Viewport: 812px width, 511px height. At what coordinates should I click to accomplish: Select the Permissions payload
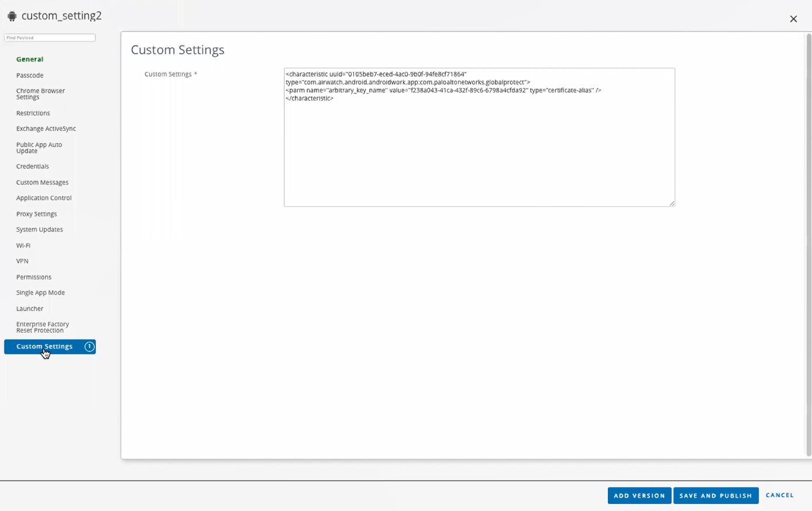(33, 277)
